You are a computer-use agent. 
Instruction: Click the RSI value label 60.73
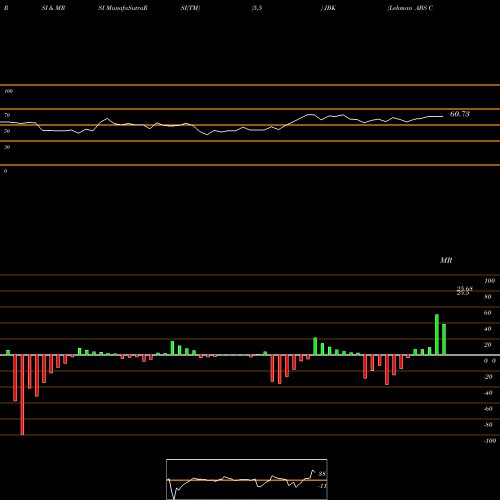[x=460, y=114]
